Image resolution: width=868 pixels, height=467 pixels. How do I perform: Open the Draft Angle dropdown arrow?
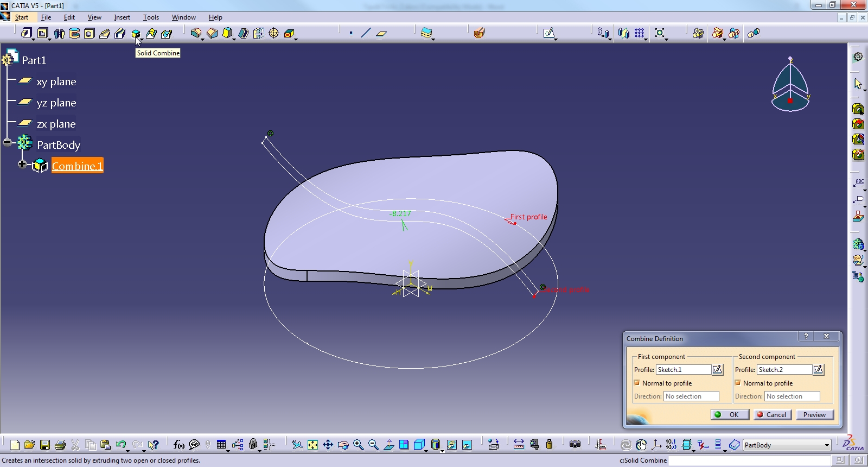[234, 39]
